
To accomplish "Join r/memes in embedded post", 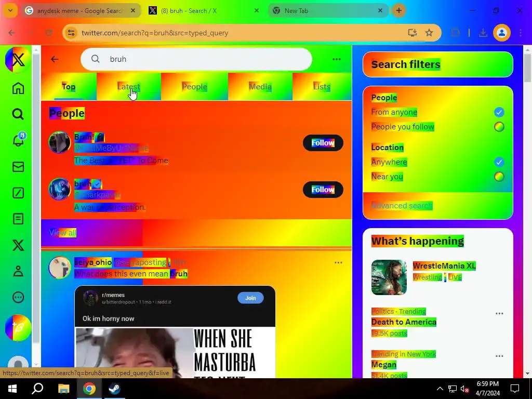I will coord(250,298).
